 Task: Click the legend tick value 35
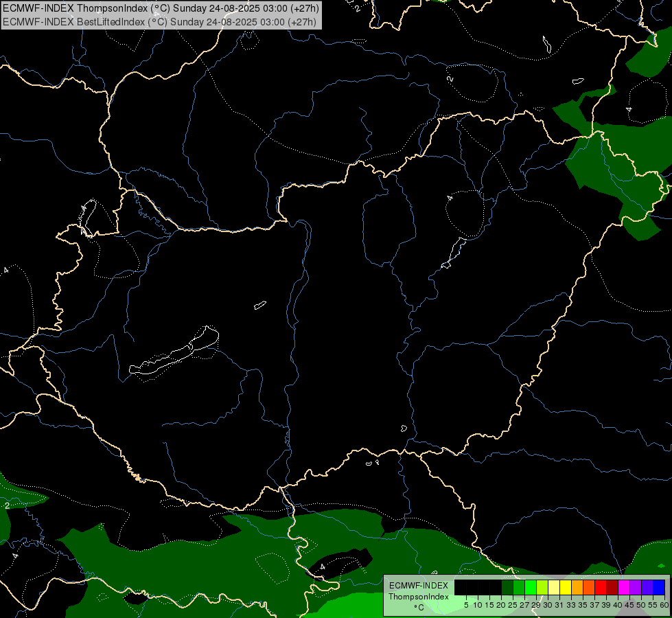583,605
